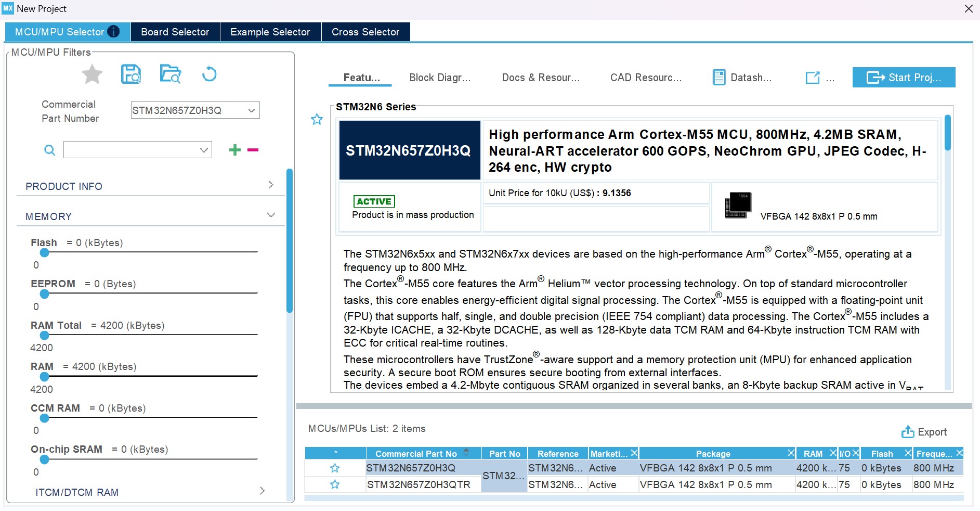
Task: Open the Commercial Part Number dropdown
Action: point(252,110)
